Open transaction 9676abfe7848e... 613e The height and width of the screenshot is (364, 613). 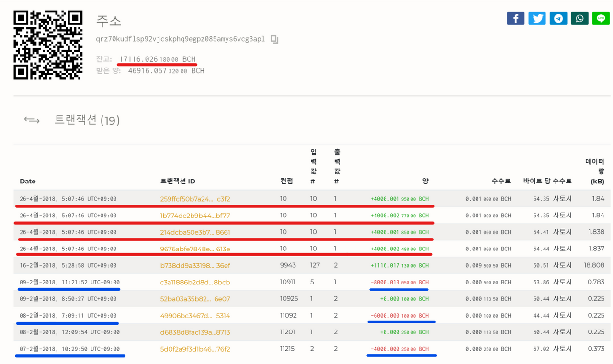pos(195,249)
